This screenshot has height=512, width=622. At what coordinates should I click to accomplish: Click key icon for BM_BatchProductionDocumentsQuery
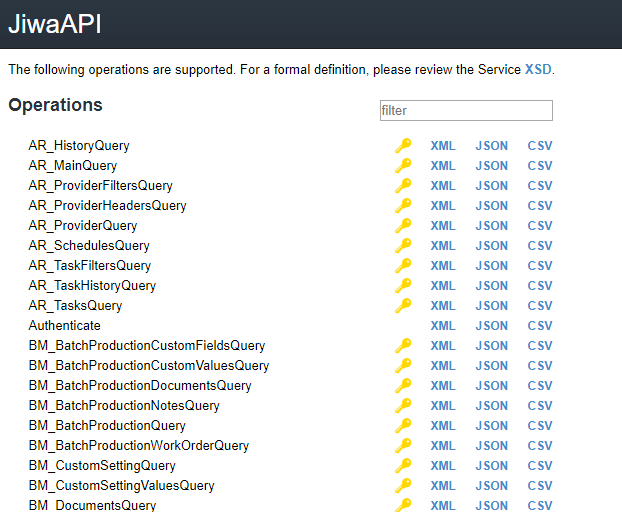tap(403, 385)
